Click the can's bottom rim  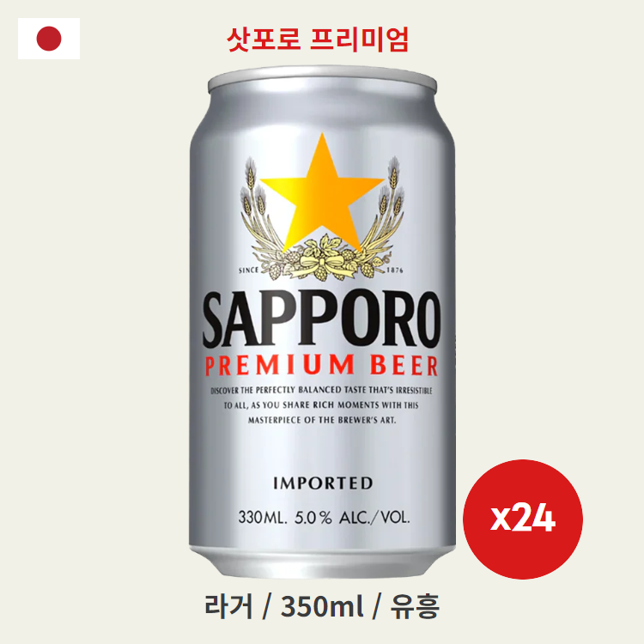[322, 561]
